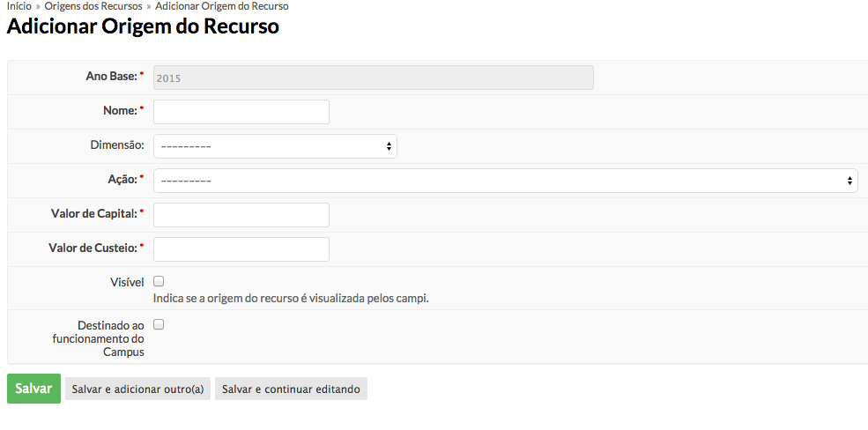This screenshot has height=430, width=868.
Task: Select the Valor de Custeio input
Action: 241,249
